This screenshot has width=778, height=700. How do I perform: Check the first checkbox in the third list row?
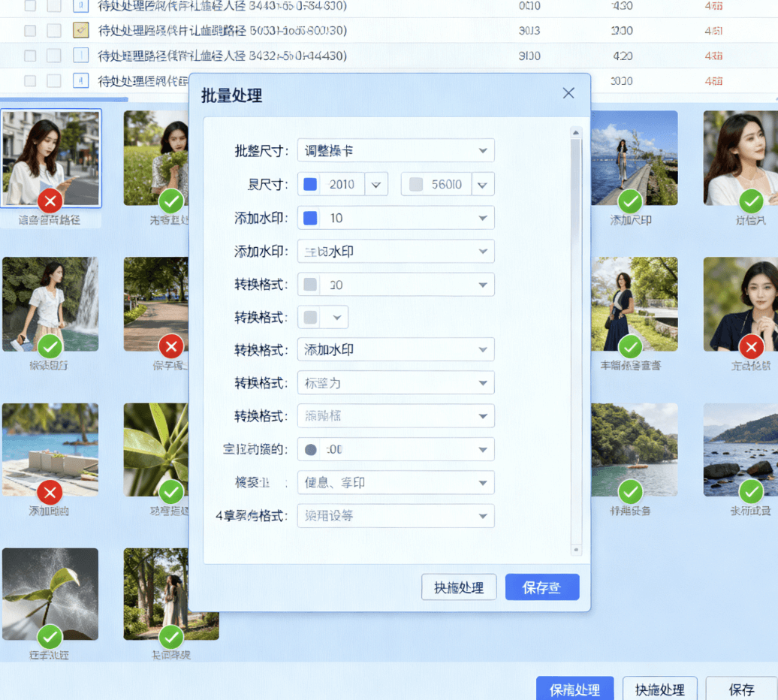[30, 56]
